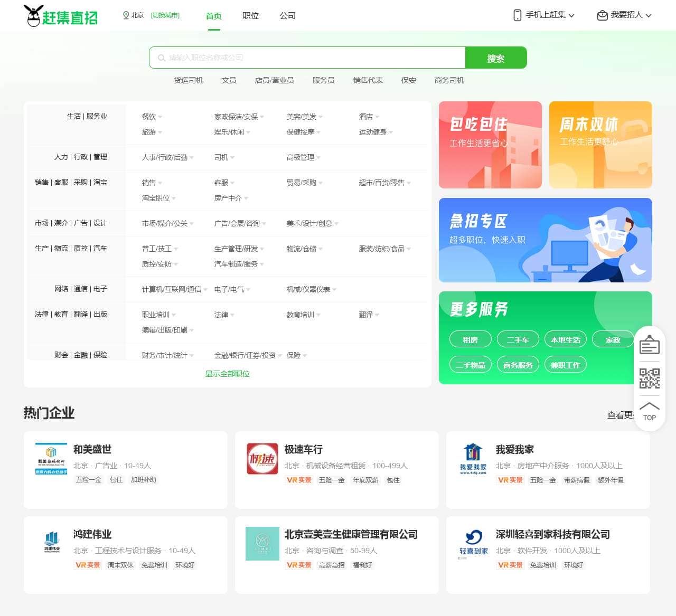Open 和美盛世 company logo
The image size is (676, 616).
click(x=51, y=459)
